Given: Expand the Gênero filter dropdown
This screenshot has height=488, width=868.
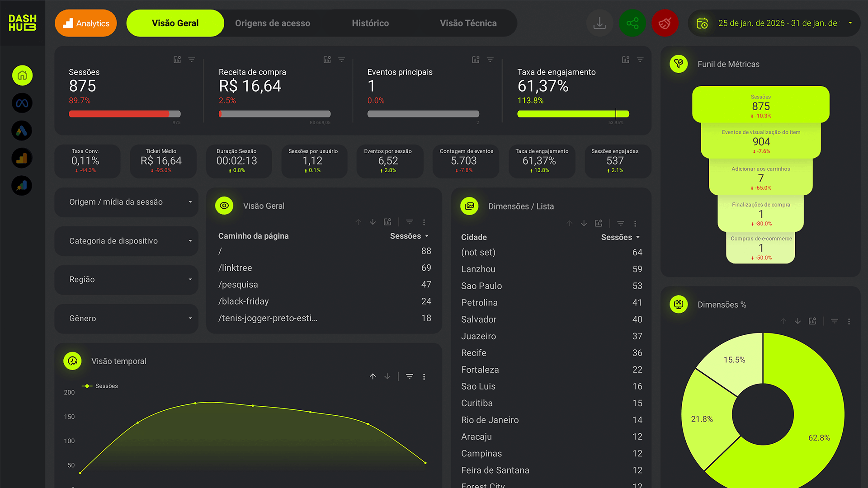Looking at the screenshot, I should tap(127, 319).
